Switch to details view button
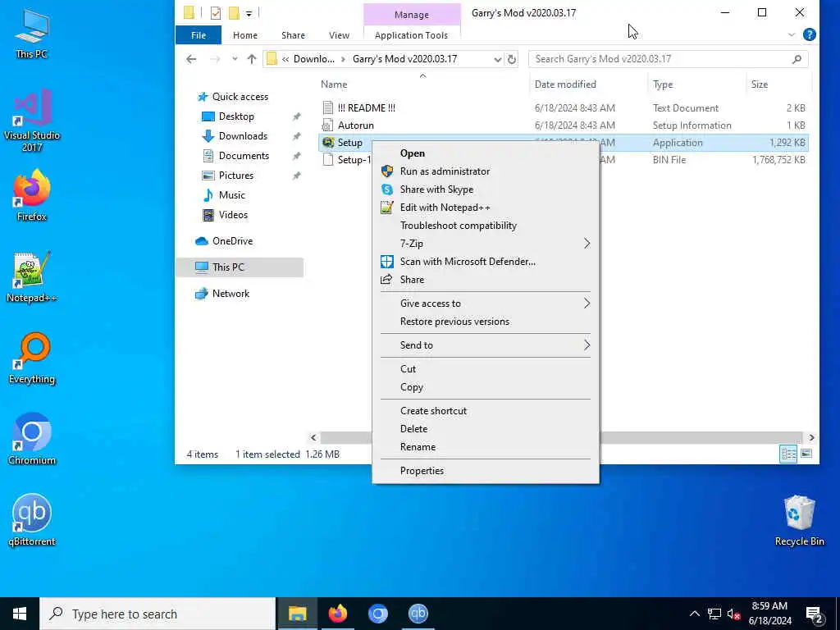840x630 pixels. click(x=788, y=454)
